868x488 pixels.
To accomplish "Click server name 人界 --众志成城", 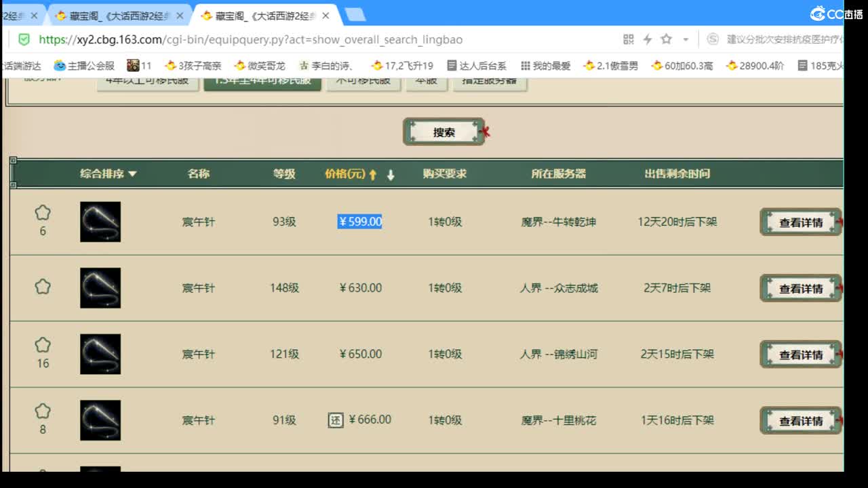I will [559, 288].
